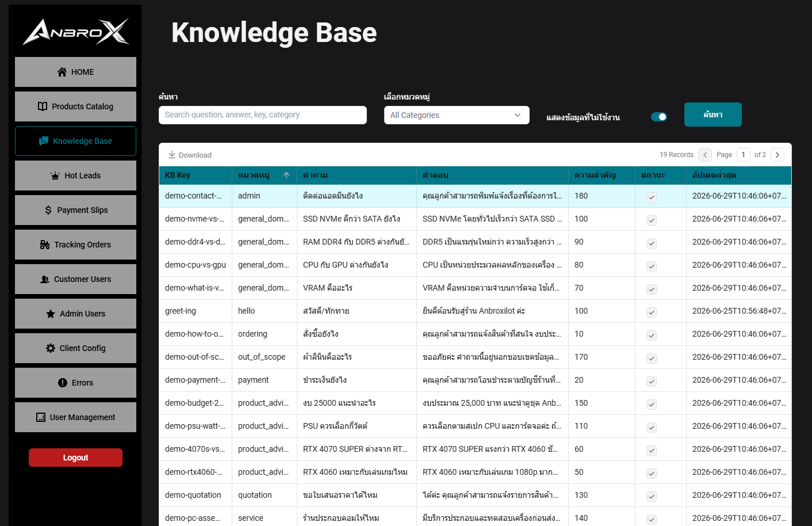812x526 pixels.
Task: Open the All Categories dropdown
Action: click(x=457, y=115)
